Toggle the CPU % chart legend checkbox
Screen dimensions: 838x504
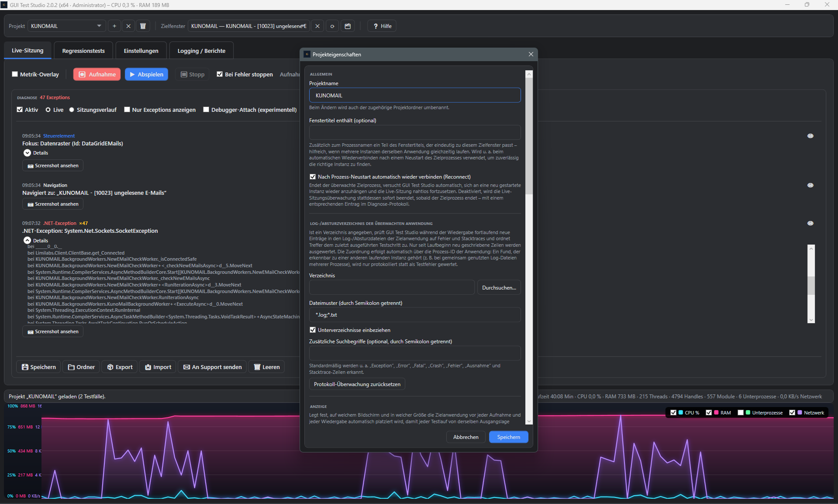(673, 413)
